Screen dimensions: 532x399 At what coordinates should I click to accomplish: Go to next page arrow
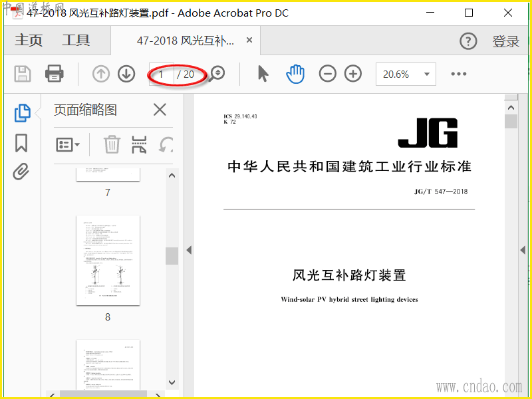[126, 74]
